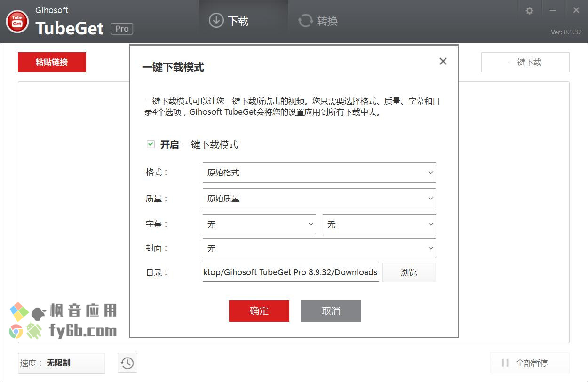
Task: Open the second 字幕 dropdown
Action: coord(379,224)
